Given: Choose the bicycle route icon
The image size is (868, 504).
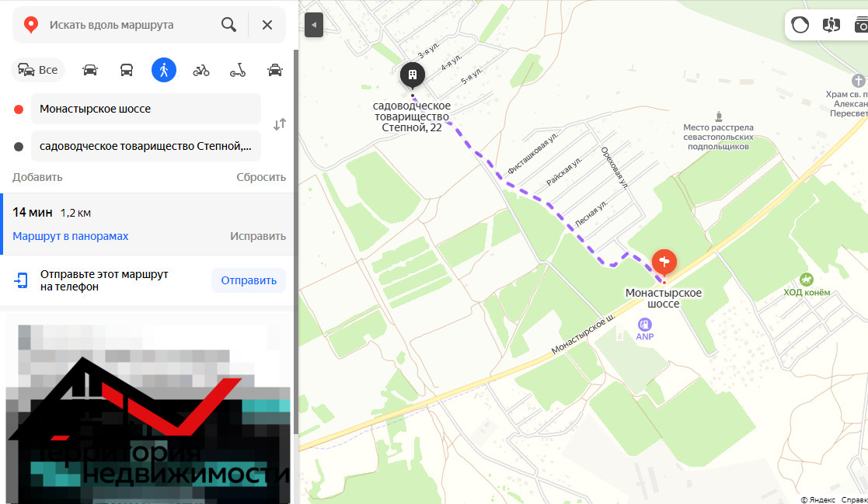Looking at the screenshot, I should click(x=201, y=70).
